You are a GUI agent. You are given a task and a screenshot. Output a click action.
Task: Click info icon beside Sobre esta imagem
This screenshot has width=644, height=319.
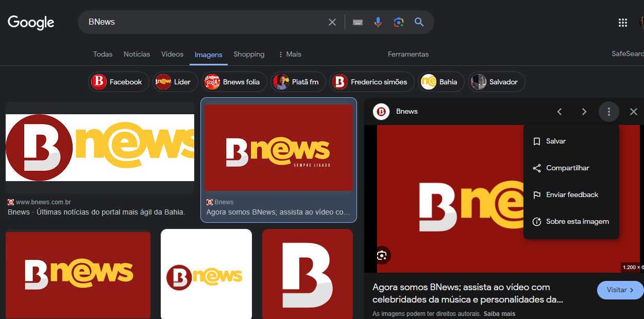click(x=537, y=222)
